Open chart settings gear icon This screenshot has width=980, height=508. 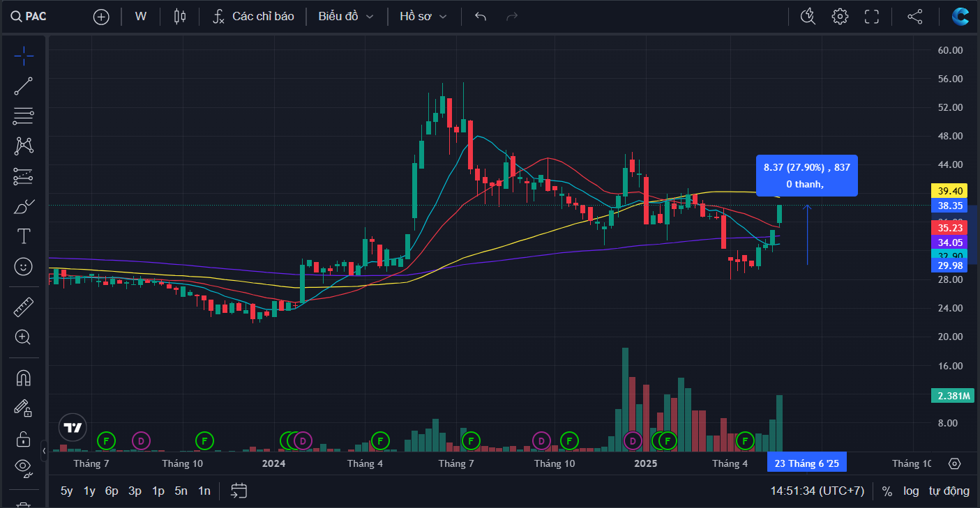(x=840, y=17)
